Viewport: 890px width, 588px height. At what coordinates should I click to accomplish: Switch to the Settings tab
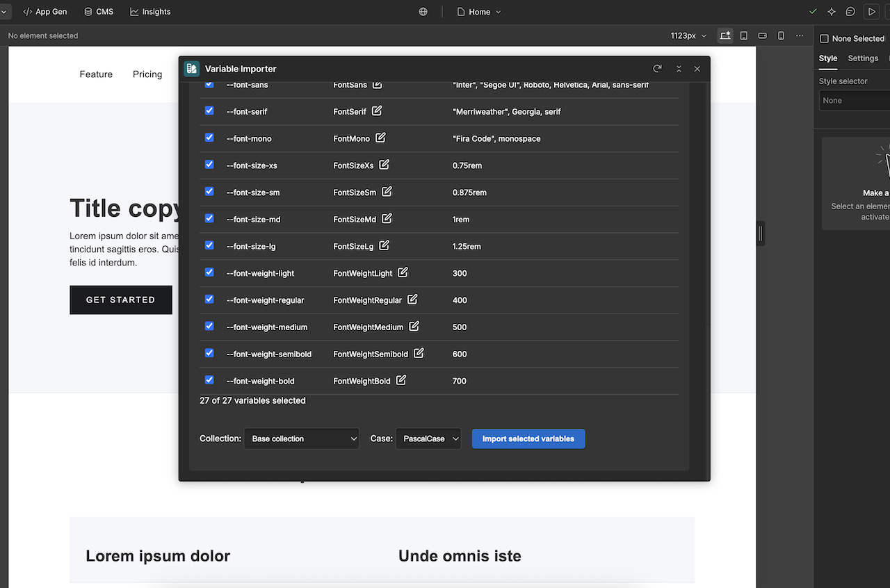tap(863, 58)
